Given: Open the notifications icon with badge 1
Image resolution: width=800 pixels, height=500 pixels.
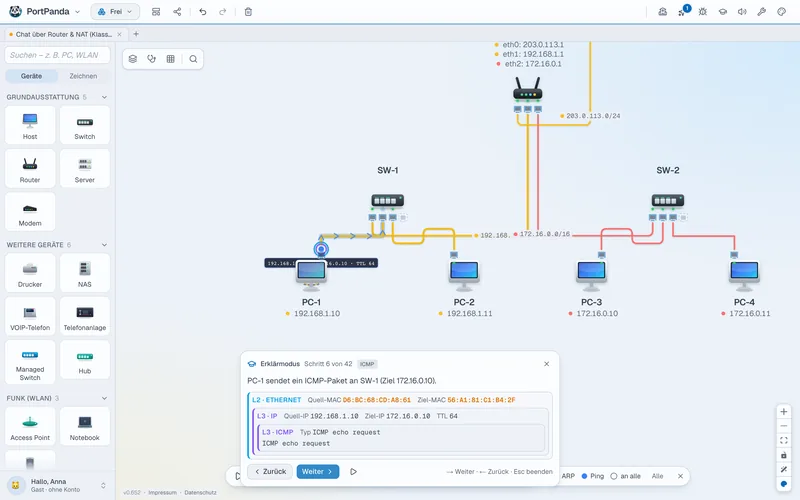Looking at the screenshot, I should 683,11.
